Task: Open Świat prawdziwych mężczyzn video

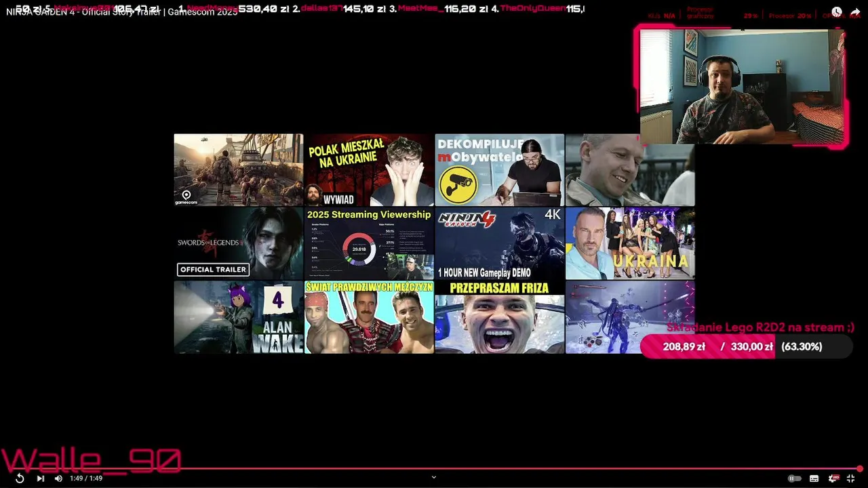Action: point(369,317)
